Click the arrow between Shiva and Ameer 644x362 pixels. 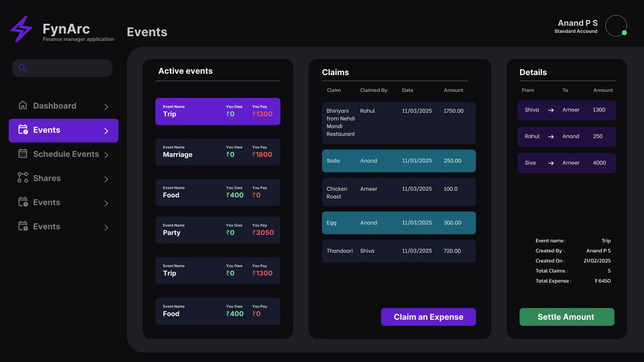[x=551, y=110]
